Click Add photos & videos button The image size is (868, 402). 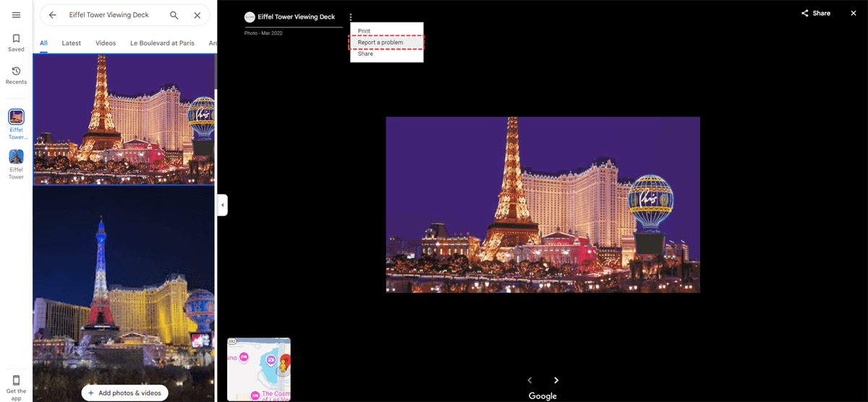125,393
